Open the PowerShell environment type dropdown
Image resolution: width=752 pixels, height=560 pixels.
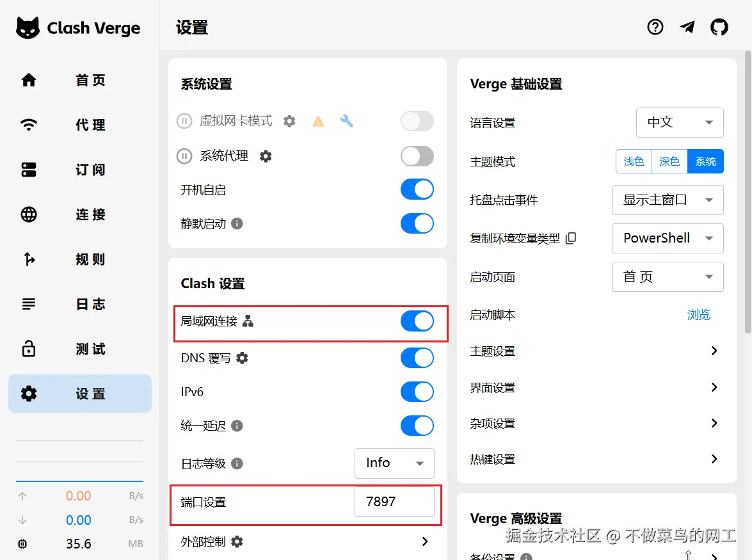[668, 238]
